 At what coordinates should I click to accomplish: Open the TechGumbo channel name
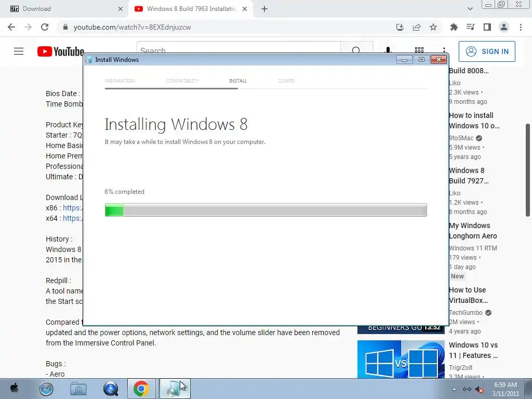tap(465, 312)
